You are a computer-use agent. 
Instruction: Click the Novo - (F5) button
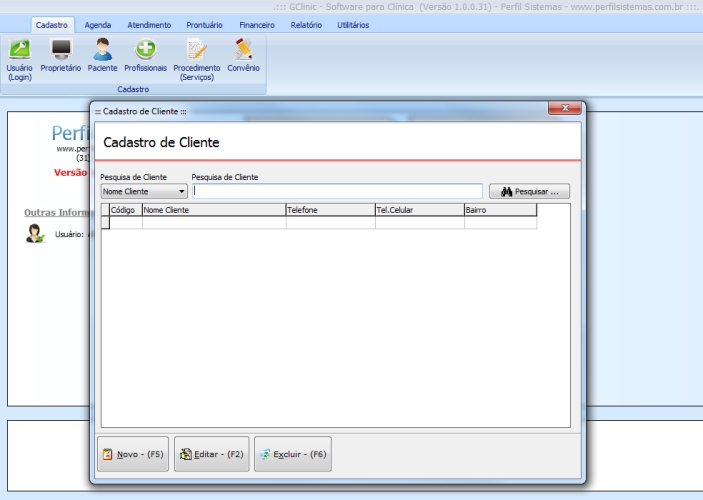pyautogui.click(x=133, y=454)
